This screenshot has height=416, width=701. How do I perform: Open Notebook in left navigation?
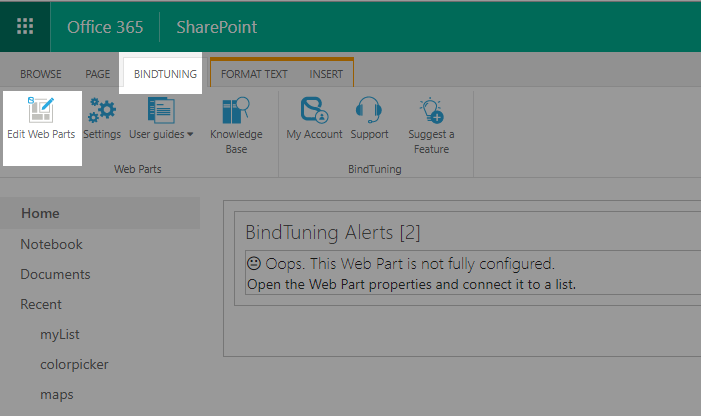pos(51,244)
